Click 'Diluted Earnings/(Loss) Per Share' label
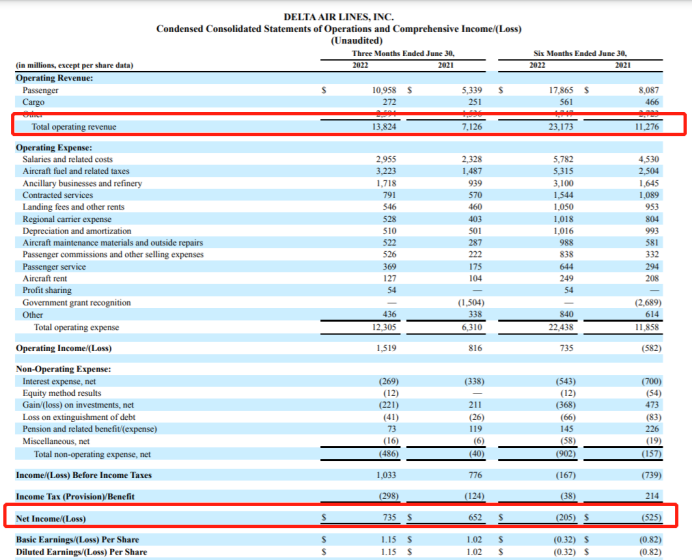 82,552
